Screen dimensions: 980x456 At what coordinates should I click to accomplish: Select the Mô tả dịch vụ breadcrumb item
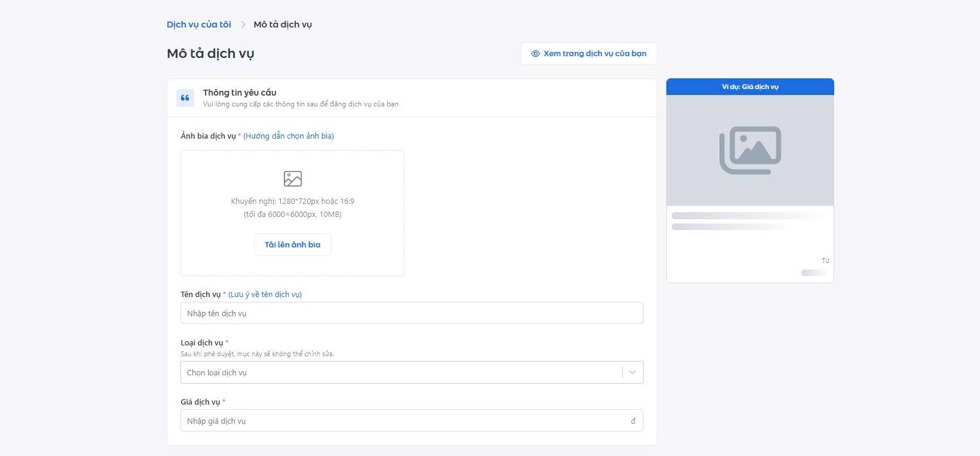pos(283,25)
